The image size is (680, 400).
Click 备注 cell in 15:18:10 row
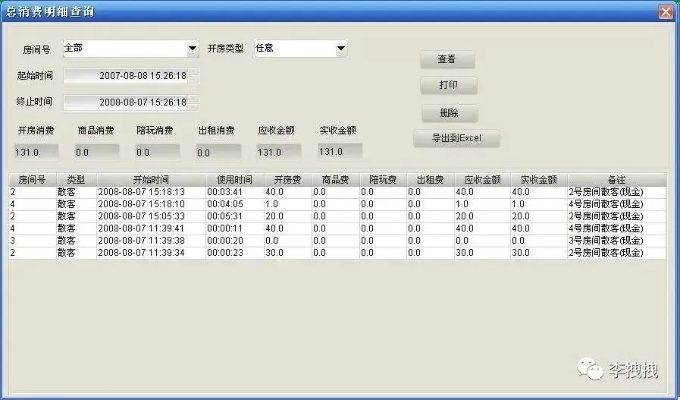click(x=616, y=204)
